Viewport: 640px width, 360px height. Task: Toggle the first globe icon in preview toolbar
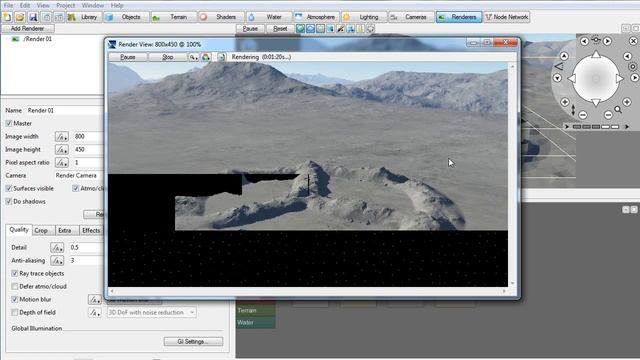tap(300, 29)
